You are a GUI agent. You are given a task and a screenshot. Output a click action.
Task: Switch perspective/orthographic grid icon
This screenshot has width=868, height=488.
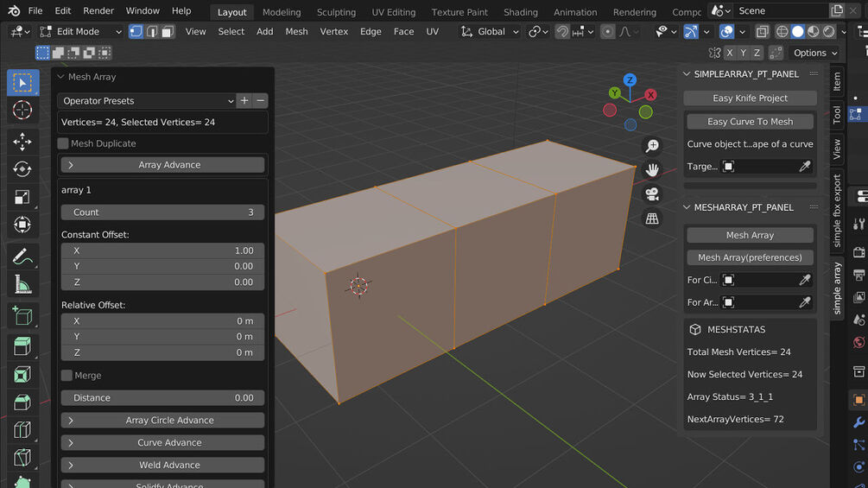click(x=652, y=219)
